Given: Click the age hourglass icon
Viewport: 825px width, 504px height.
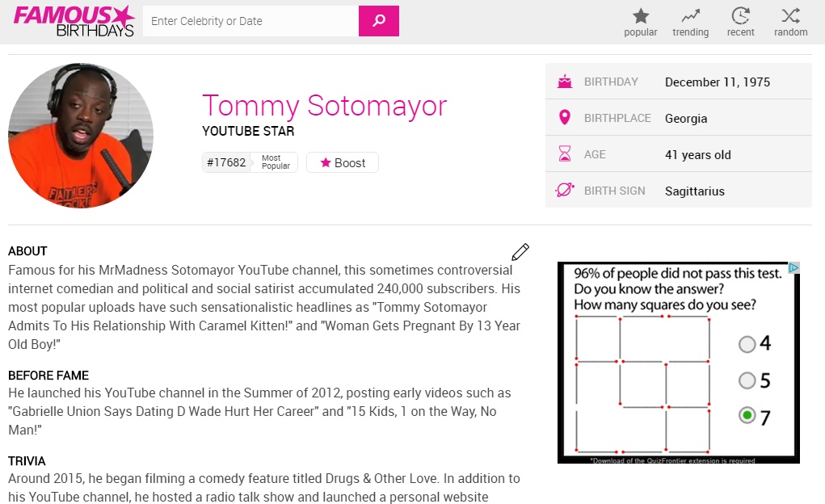Looking at the screenshot, I should tap(564, 153).
